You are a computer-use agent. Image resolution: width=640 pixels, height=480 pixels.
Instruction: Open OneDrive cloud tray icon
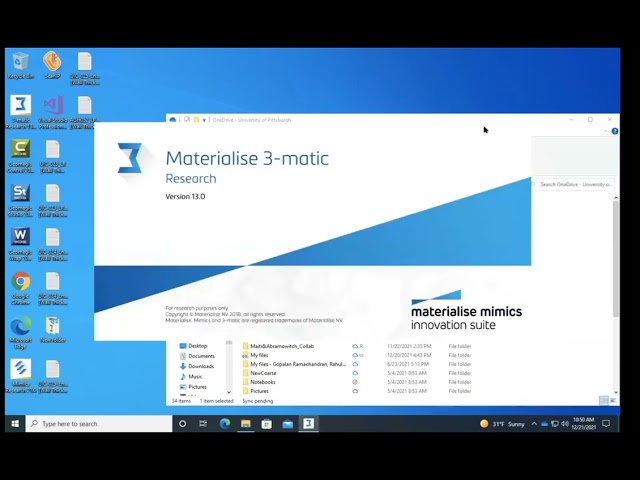[544, 424]
